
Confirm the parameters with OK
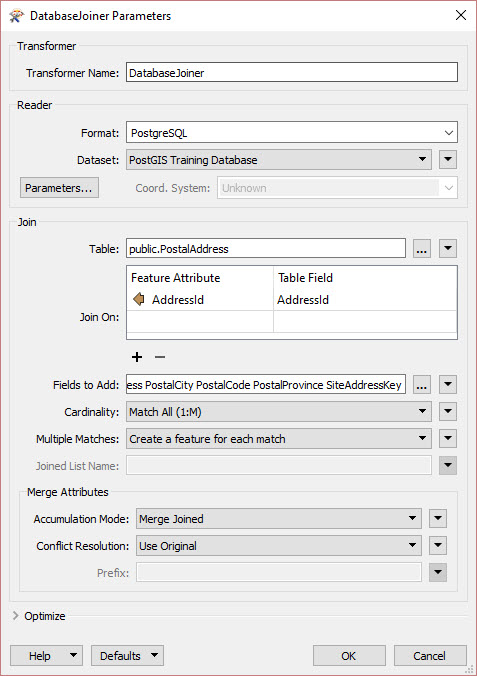coord(349,656)
